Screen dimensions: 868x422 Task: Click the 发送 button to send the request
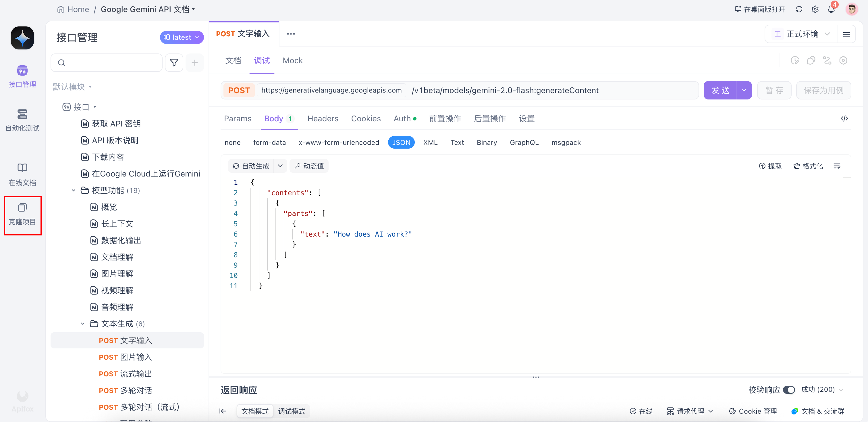pos(720,90)
